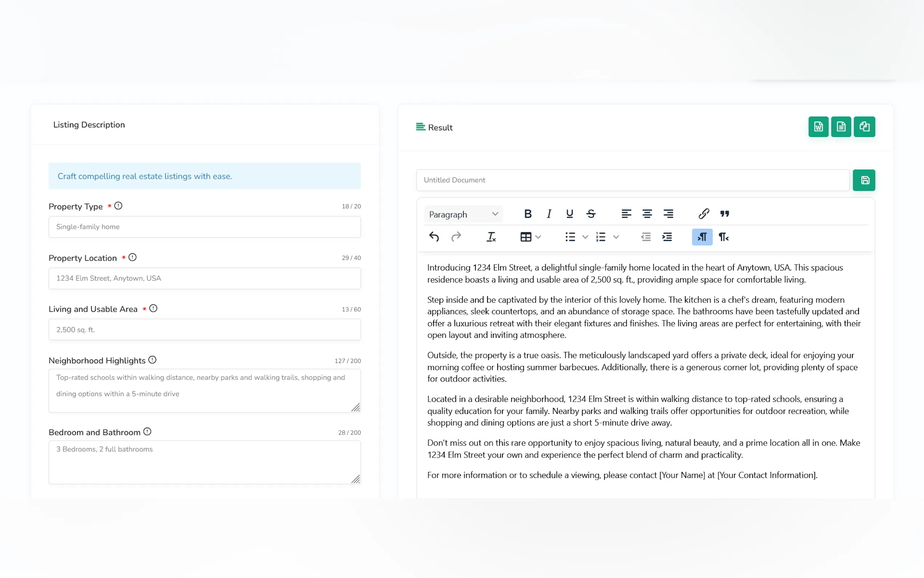Open the Paragraph style dropdown

pos(463,214)
